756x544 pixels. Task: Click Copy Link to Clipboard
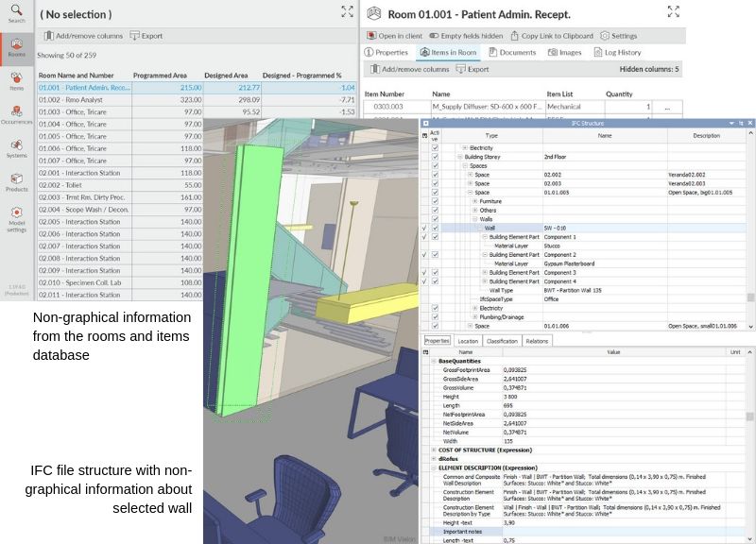point(552,36)
